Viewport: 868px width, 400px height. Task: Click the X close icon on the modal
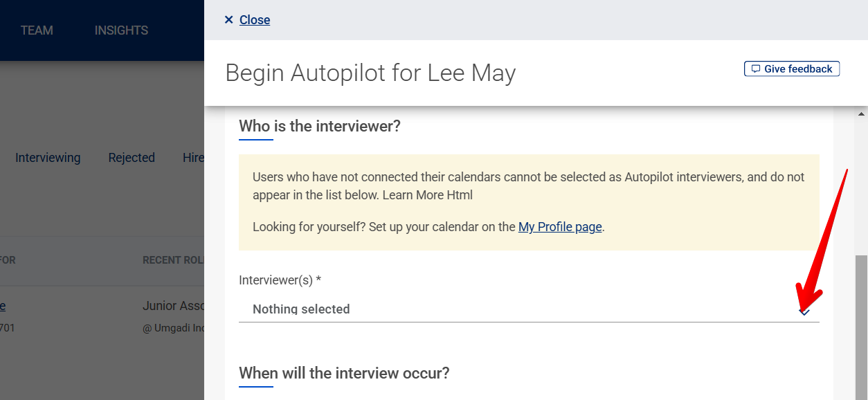[x=229, y=19]
